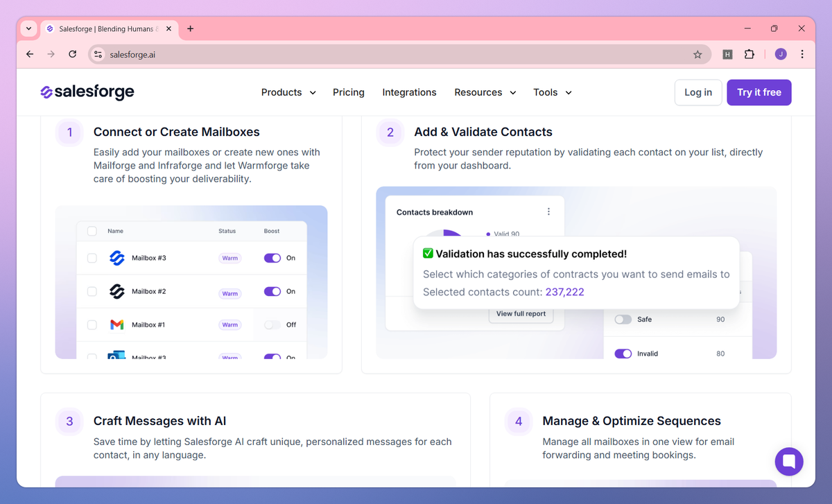Click the Status column header

point(227,231)
